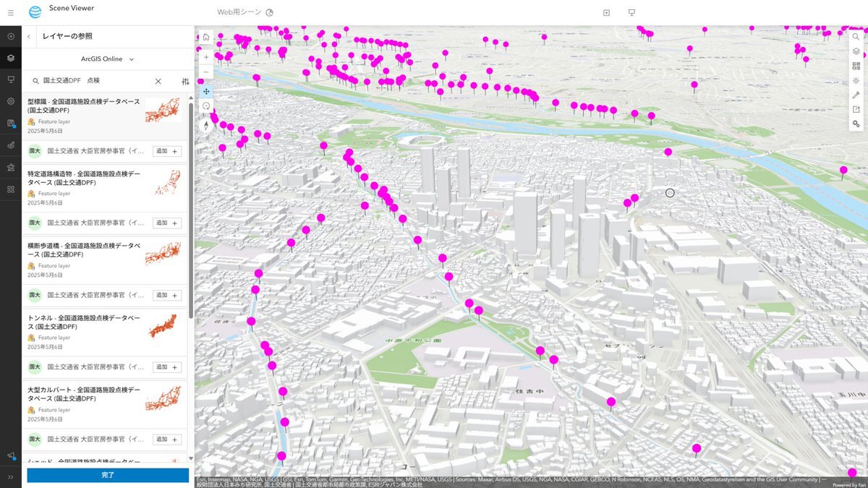Viewport: 868px width, 488px height.
Task: Click the owner avatar on the 型標識 card
Action: pos(34,151)
